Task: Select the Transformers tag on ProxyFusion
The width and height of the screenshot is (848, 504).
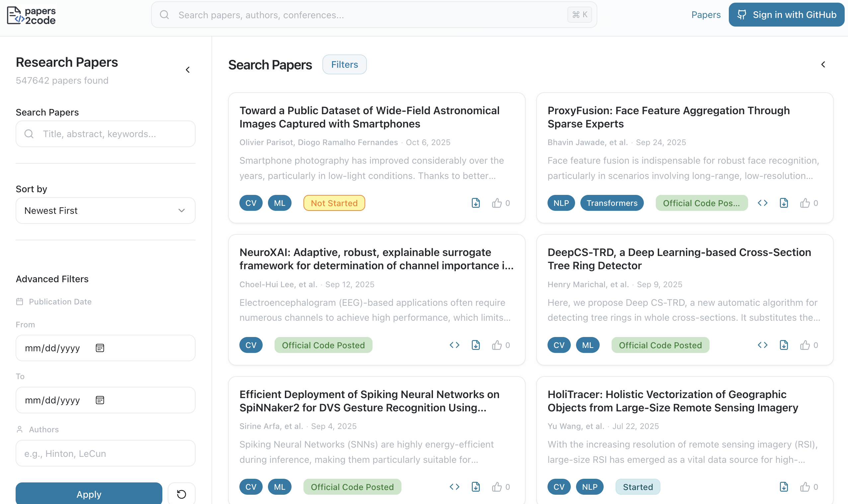Action: pos(612,203)
